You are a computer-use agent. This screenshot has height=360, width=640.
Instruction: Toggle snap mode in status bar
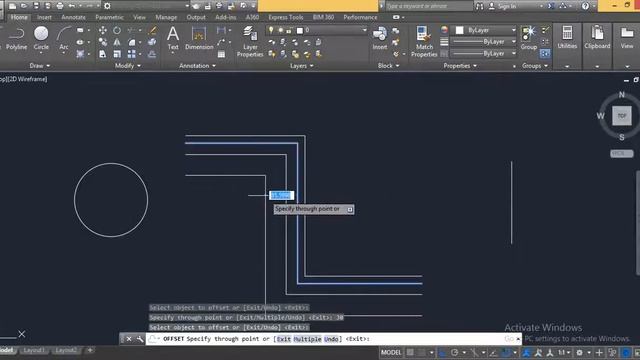(x=421, y=352)
